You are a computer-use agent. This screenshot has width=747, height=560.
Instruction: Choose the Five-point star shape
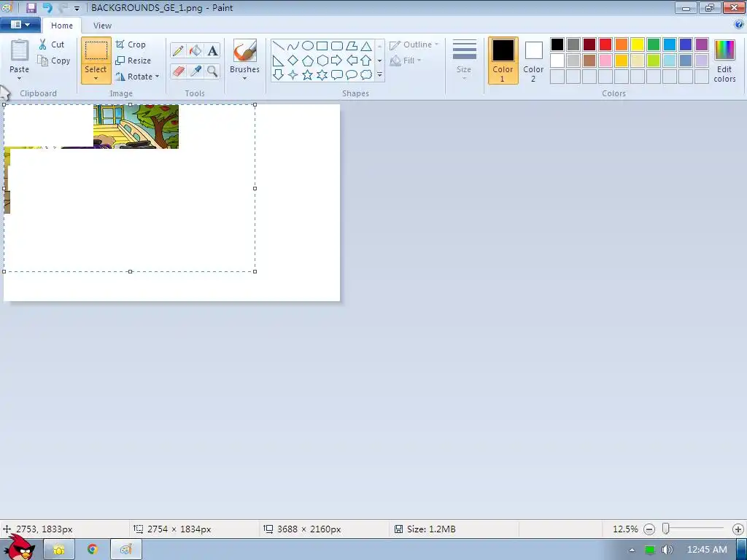point(308,75)
